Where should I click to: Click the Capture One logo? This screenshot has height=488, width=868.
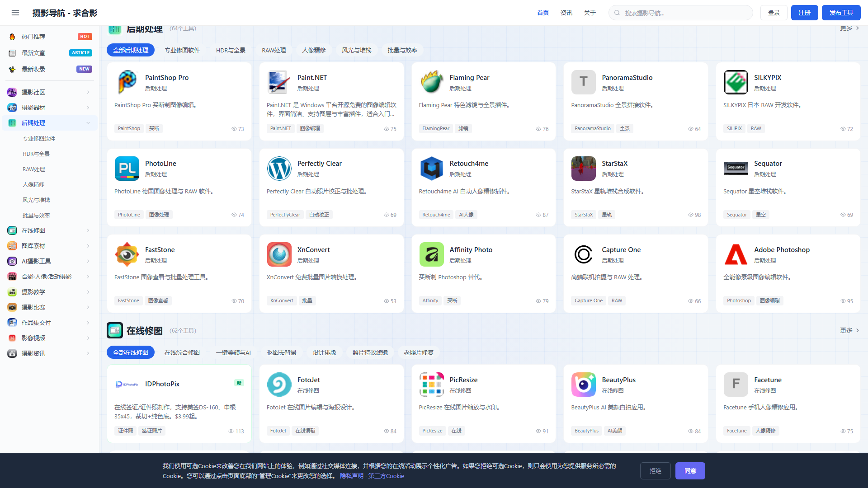click(x=583, y=254)
